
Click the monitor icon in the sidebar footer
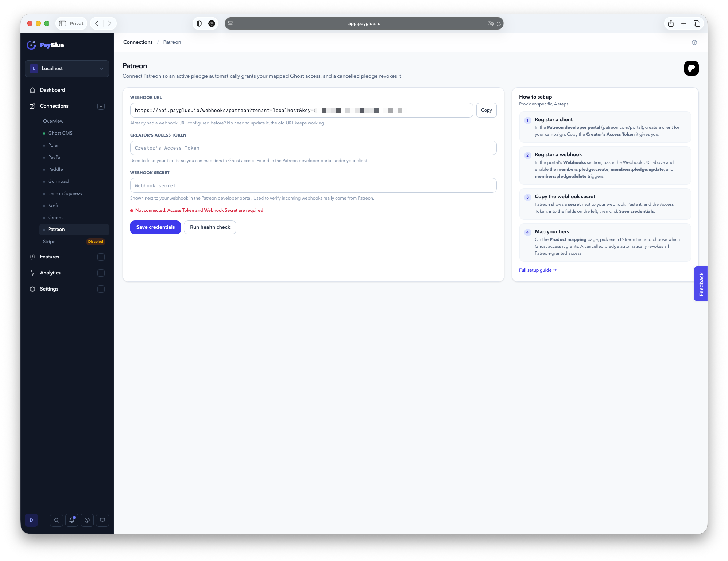coord(102,520)
